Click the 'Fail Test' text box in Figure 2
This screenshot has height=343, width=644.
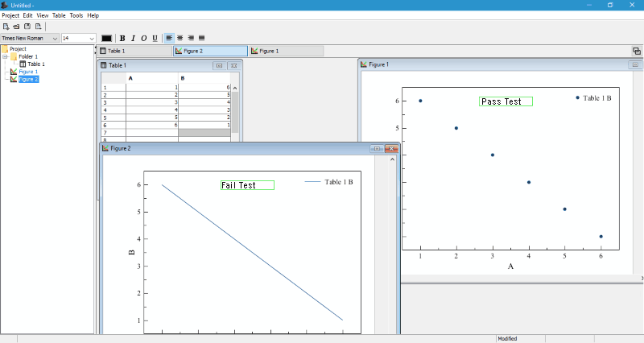tap(247, 185)
